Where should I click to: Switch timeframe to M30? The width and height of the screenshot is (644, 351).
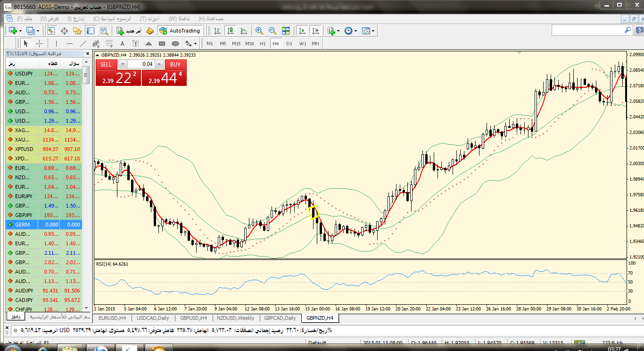tap(249, 43)
